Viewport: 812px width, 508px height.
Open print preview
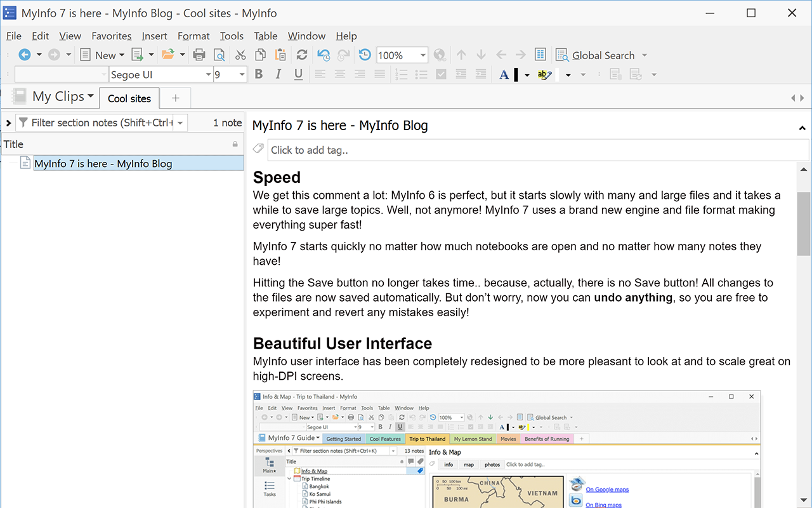(x=219, y=55)
